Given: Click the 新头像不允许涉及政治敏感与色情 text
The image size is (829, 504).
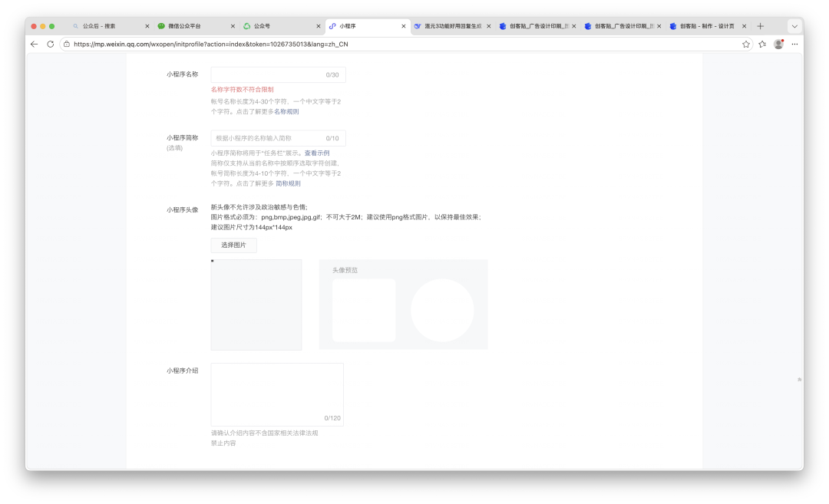Looking at the screenshot, I should [259, 207].
